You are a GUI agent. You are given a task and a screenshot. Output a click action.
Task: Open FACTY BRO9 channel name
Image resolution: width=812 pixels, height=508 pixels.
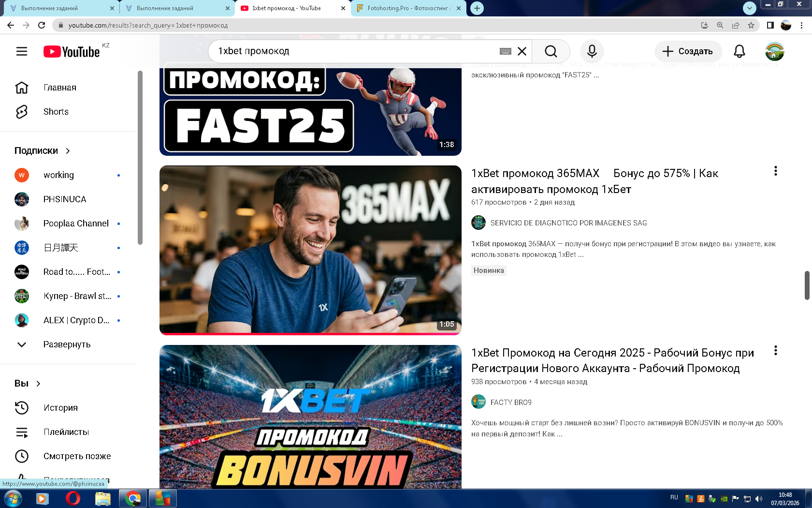[511, 403]
